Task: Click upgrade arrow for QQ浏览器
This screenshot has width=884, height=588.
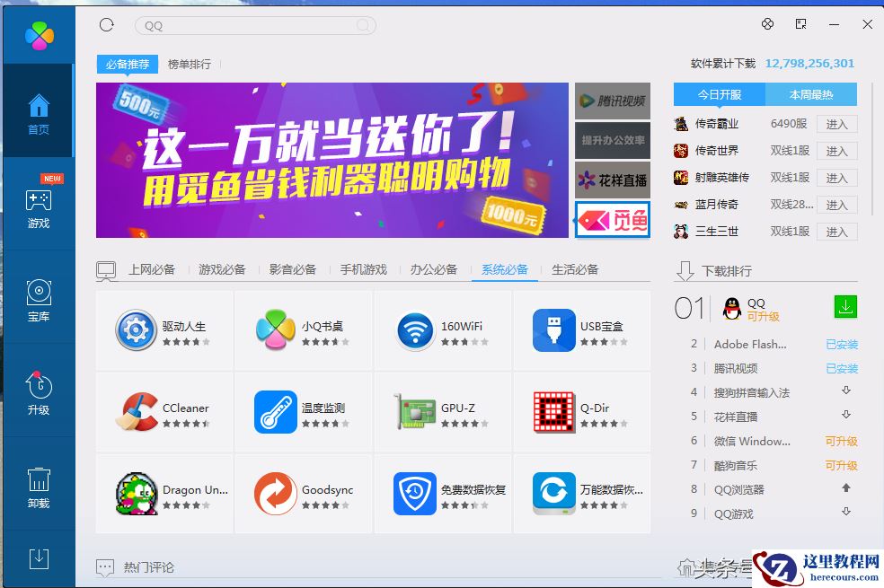Action: click(846, 488)
